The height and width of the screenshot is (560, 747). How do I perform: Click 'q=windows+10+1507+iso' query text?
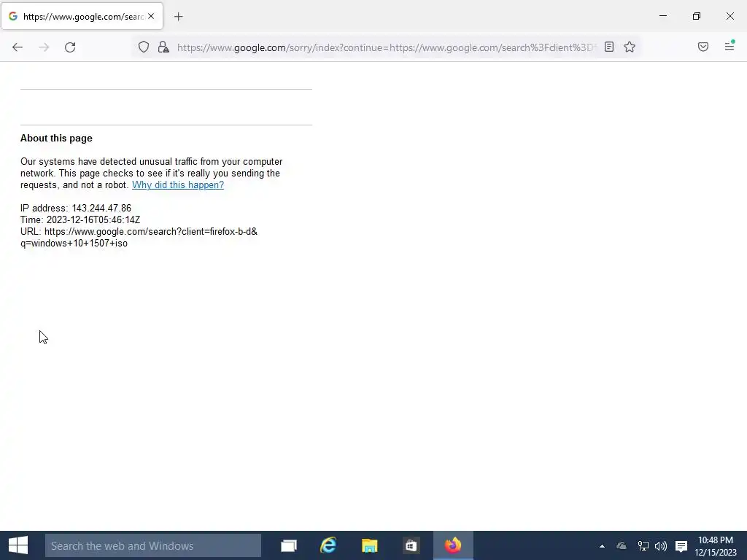point(74,244)
